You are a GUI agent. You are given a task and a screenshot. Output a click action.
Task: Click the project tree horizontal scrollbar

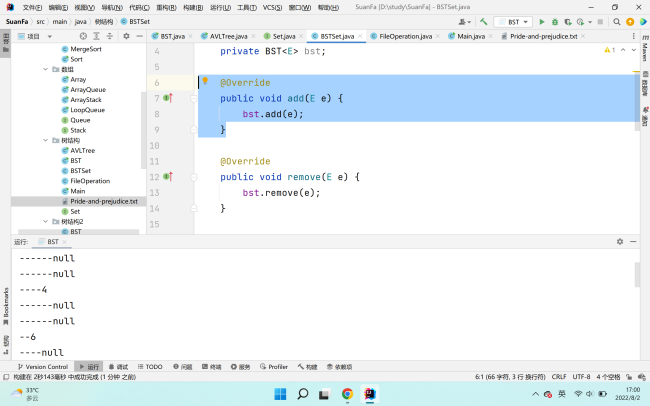pyautogui.click(x=79, y=231)
